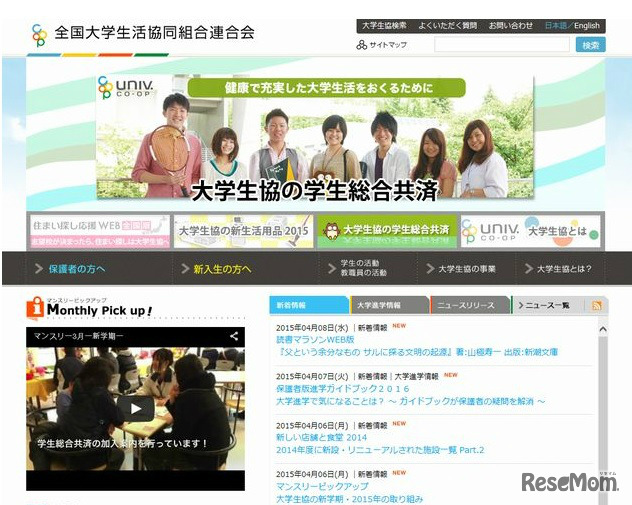
Task: Open お問い合わせ page
Action: [511, 26]
